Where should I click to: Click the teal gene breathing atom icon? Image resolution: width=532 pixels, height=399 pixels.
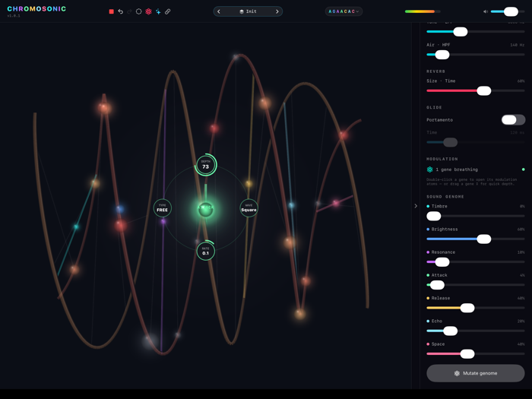pos(430,169)
